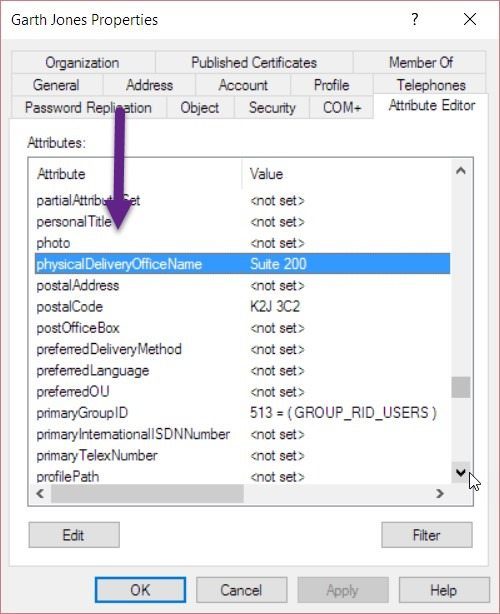This screenshot has height=614, width=500.
Task: Click the horizontal scroll left arrow
Action: point(40,493)
